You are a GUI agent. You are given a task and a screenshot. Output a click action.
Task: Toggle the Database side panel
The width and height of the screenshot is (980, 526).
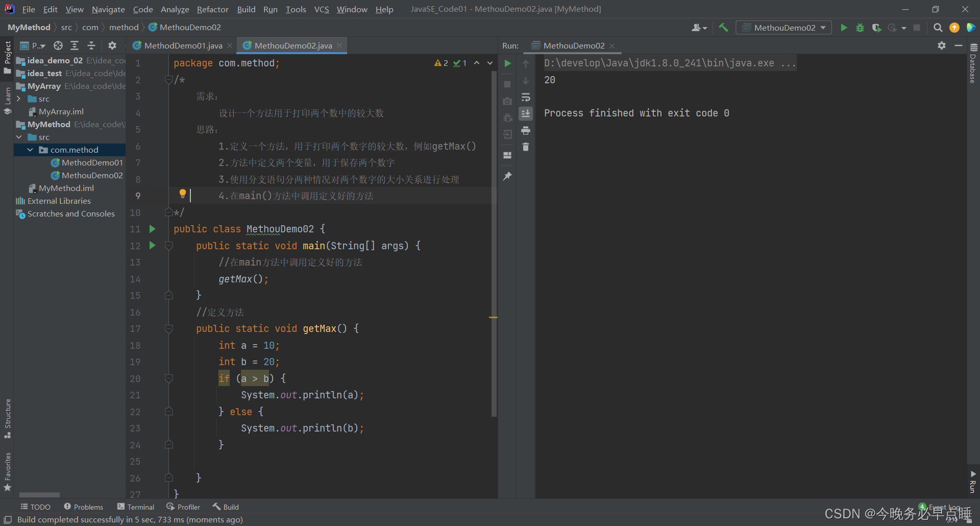[973, 63]
